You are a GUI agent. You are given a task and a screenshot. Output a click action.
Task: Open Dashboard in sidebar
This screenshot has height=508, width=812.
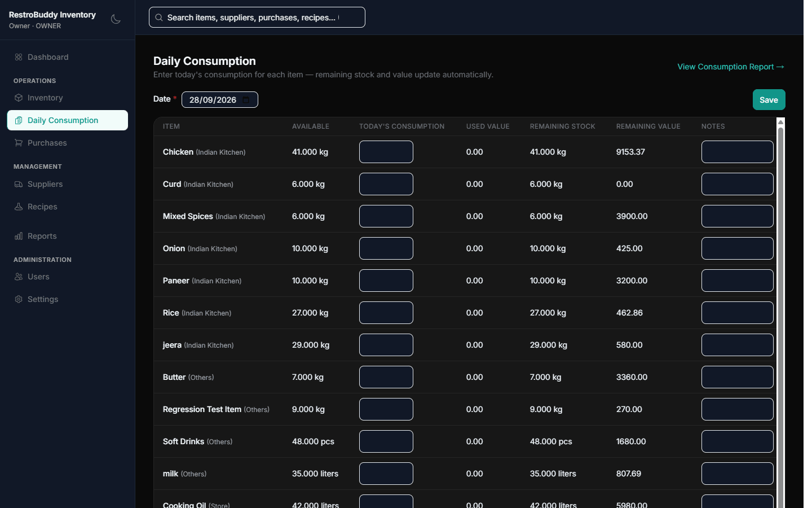[x=68, y=57]
